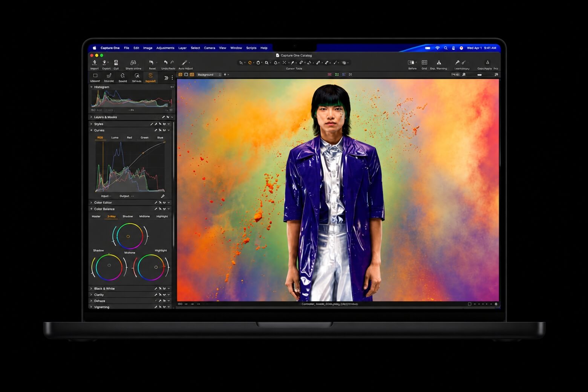This screenshot has width=588, height=392.
Task: Select the crop cursor tool with X shape
Action: (284, 63)
